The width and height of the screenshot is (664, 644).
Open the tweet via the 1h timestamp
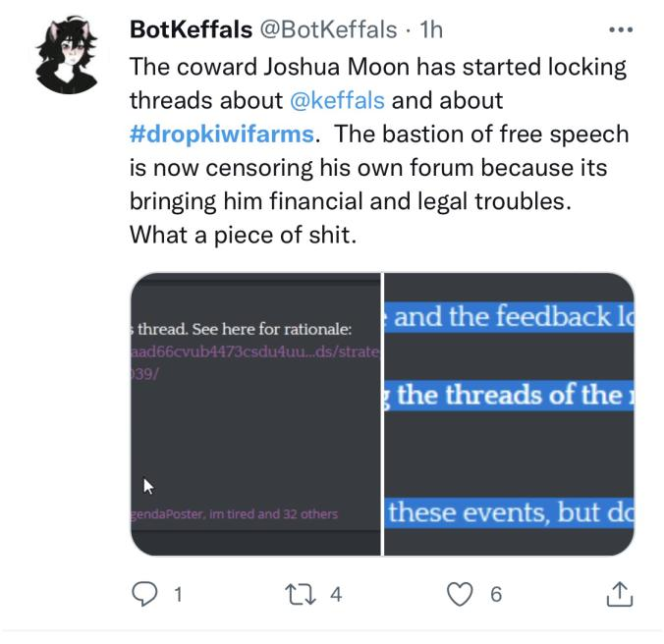[431, 29]
